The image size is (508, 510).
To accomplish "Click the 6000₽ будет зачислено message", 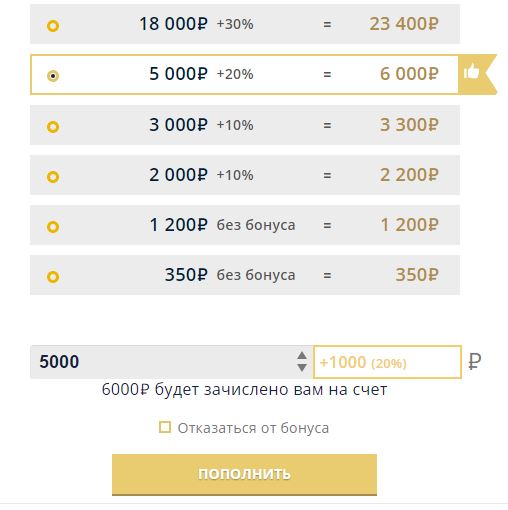I will [244, 390].
